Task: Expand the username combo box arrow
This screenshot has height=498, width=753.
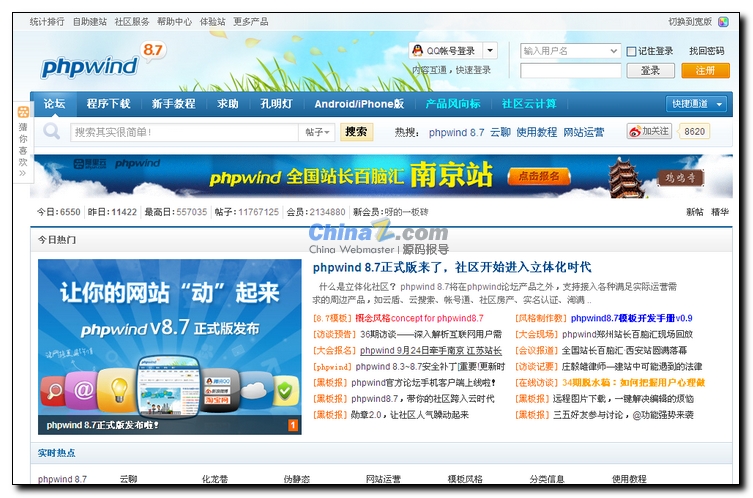Action: point(614,51)
